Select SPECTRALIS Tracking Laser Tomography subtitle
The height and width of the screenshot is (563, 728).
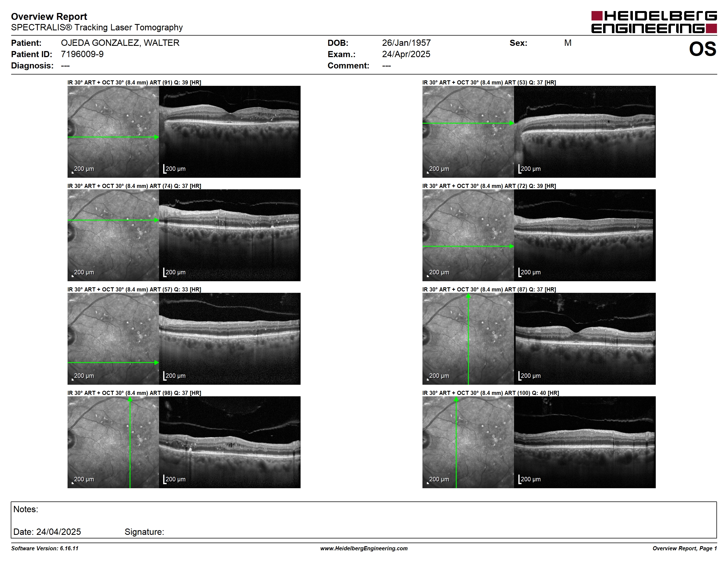[x=97, y=27]
